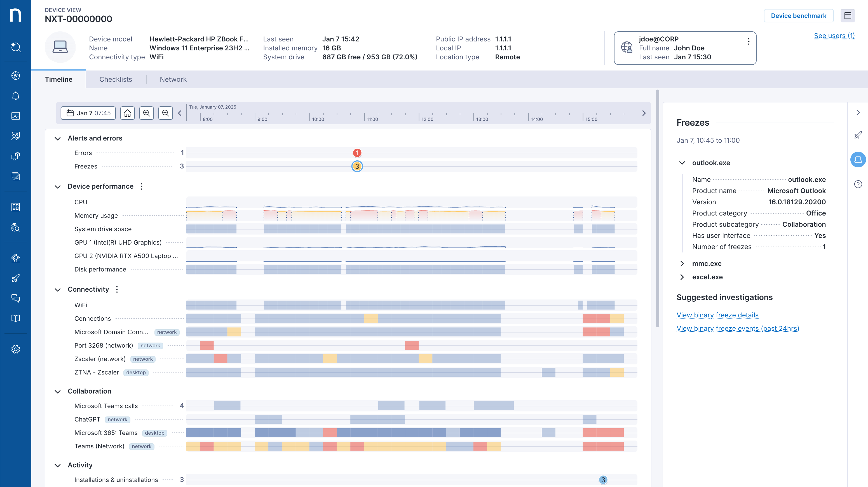Zoom in on the timeline
The height and width of the screenshot is (487, 868).
tap(146, 113)
